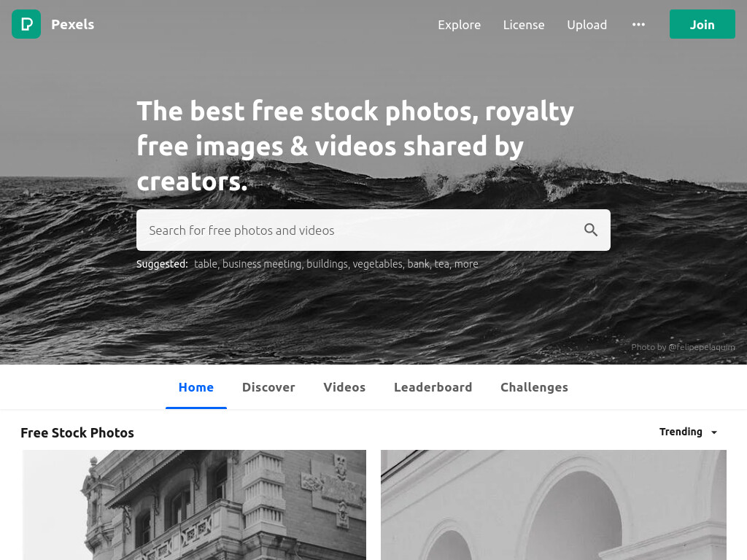Switch to the Videos tab

coord(344,387)
